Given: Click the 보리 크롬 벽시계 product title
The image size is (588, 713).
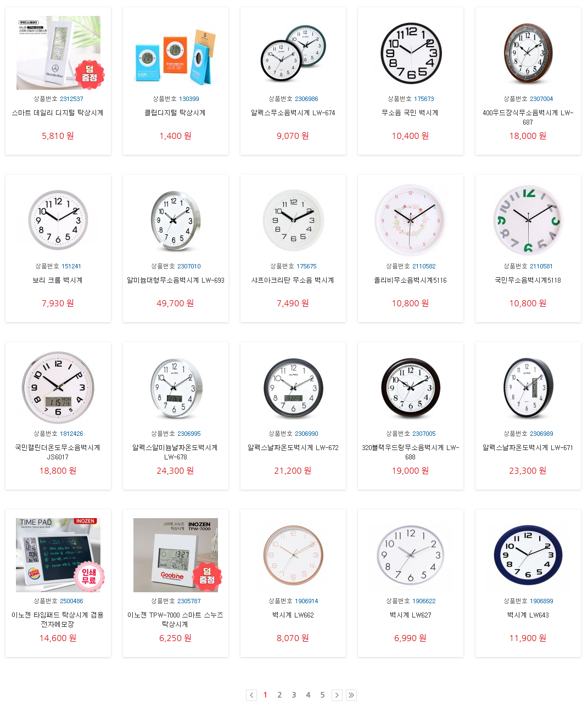Looking at the screenshot, I should (58, 280).
